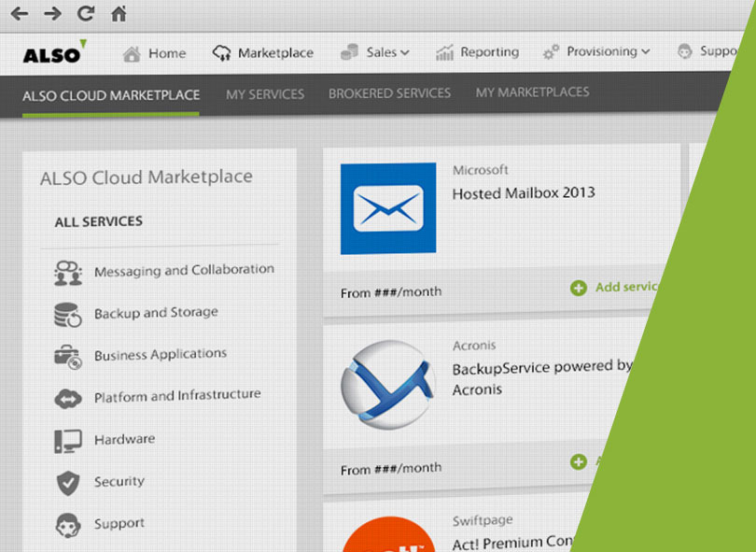The width and height of the screenshot is (756, 552).
Task: Click the Security shield icon
Action: coord(68,483)
